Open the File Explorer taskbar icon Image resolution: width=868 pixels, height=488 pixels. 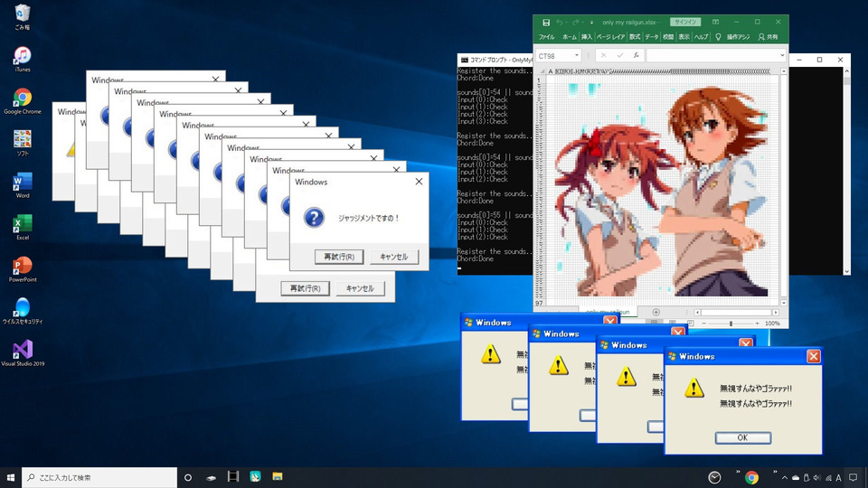click(x=278, y=477)
